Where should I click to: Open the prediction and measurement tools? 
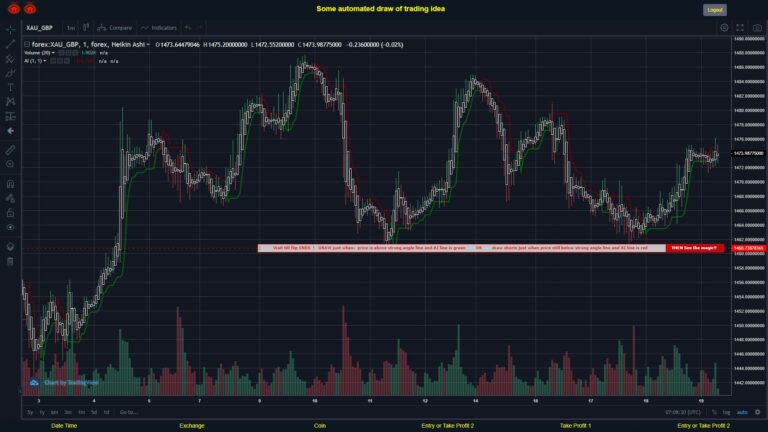[x=10, y=117]
